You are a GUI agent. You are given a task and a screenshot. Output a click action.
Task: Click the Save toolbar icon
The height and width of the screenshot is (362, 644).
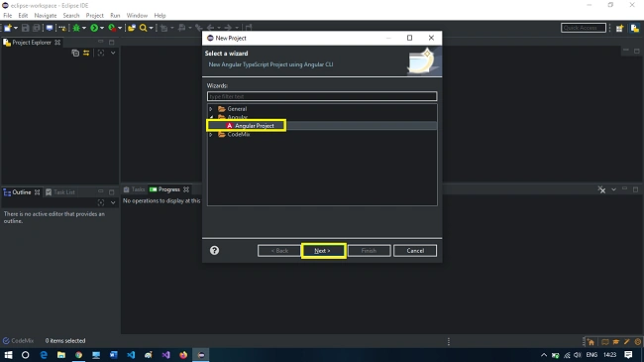(26, 28)
